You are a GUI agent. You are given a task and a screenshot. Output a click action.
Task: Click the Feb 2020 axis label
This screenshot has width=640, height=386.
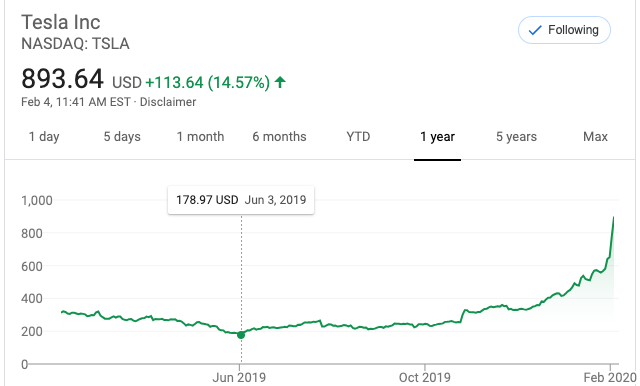610,377
